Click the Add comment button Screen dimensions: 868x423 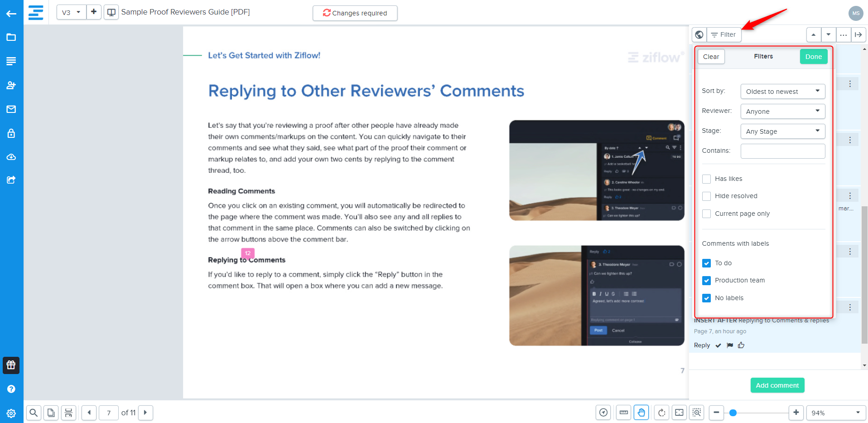point(777,385)
